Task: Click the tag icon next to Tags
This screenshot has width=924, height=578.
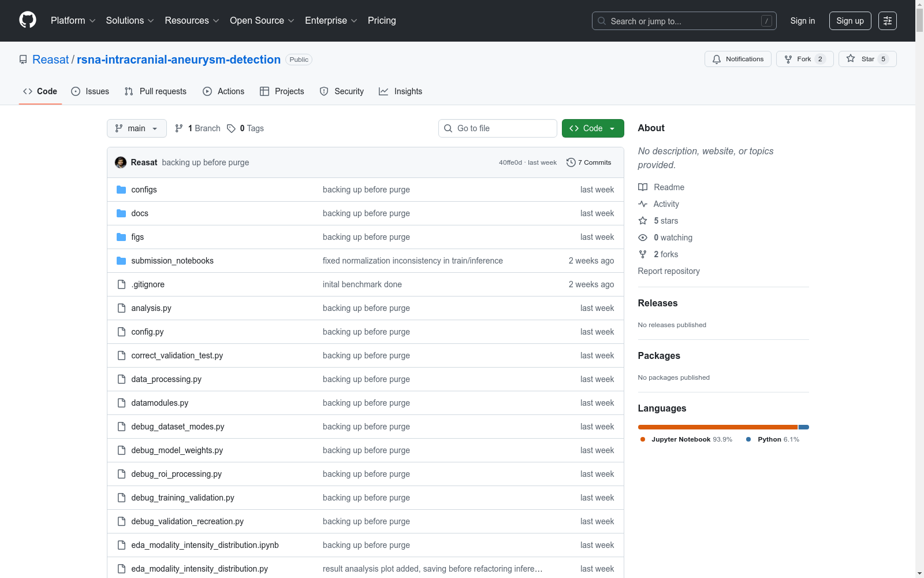Action: pyautogui.click(x=231, y=128)
